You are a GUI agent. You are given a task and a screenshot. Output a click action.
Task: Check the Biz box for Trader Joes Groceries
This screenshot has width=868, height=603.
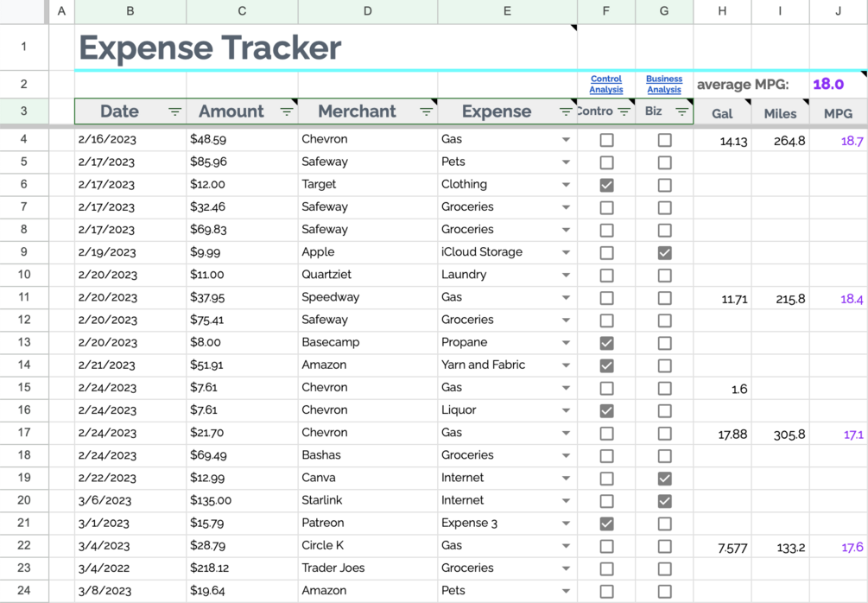665,568
